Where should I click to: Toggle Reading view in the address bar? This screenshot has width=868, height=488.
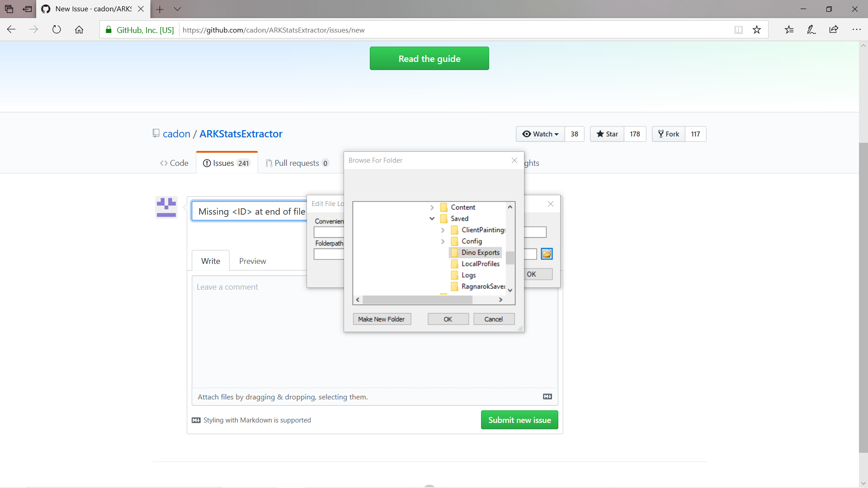click(738, 29)
